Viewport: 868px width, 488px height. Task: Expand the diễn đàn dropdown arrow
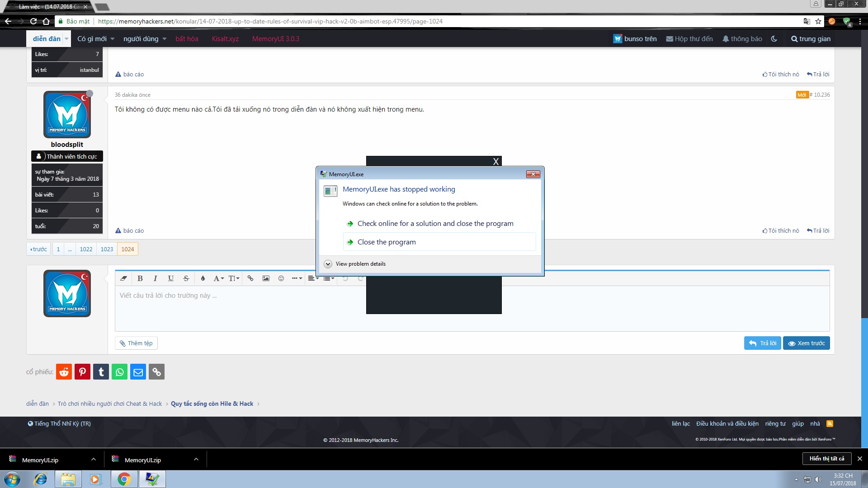coord(66,39)
